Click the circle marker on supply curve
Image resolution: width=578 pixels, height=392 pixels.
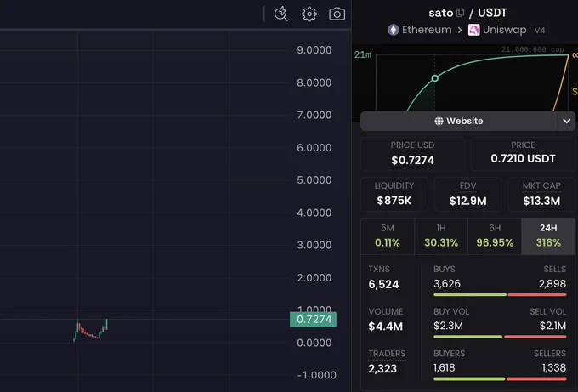[435, 78]
